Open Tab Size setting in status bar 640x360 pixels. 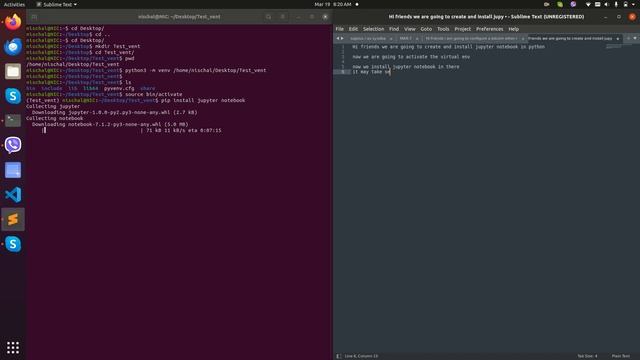587,356
